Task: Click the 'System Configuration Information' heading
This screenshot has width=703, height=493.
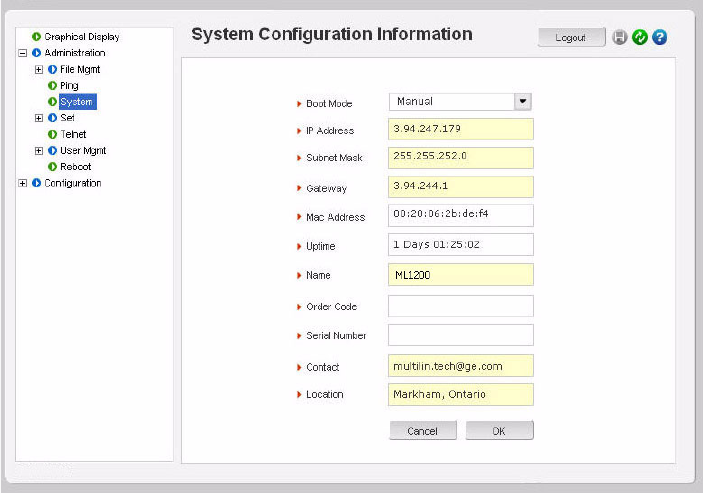Action: [x=332, y=35]
